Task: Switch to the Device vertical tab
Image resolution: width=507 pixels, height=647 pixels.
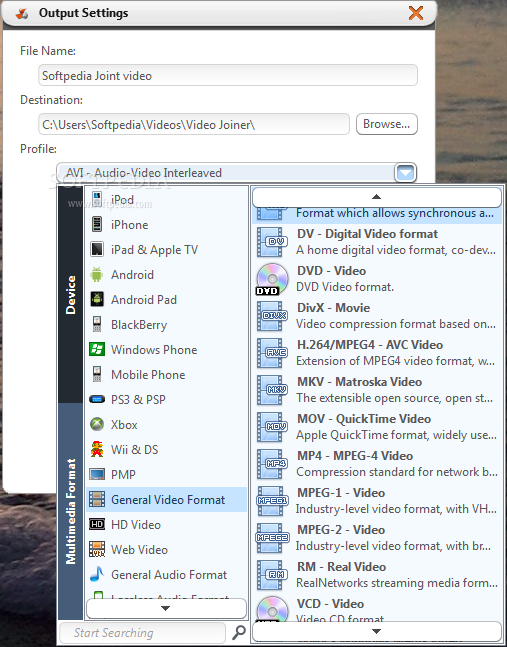Action: pyautogui.click(x=71, y=295)
